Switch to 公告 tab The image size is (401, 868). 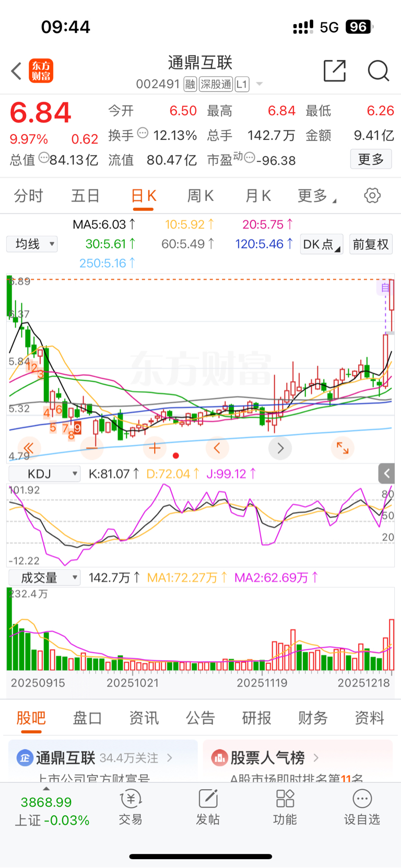pos(200,718)
